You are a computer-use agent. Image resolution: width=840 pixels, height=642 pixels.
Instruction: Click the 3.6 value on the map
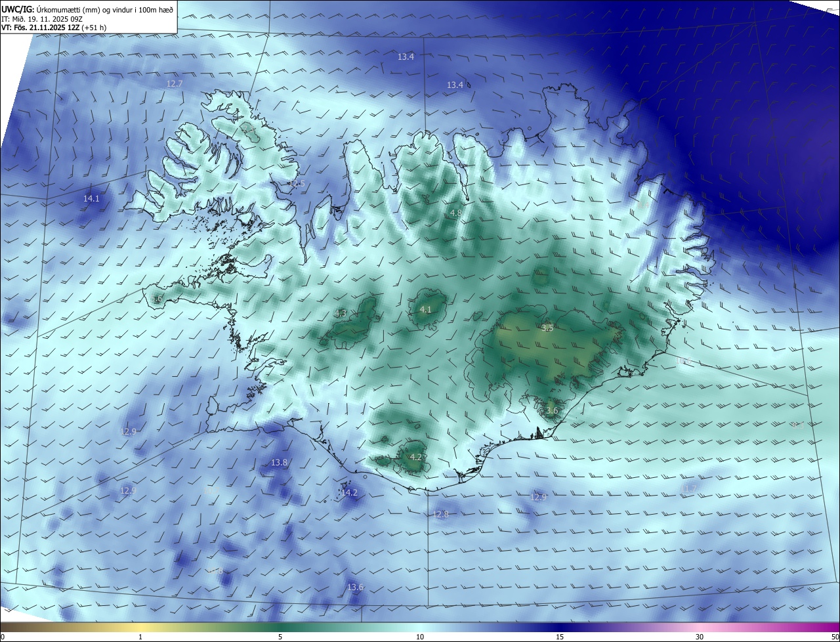pos(552,411)
